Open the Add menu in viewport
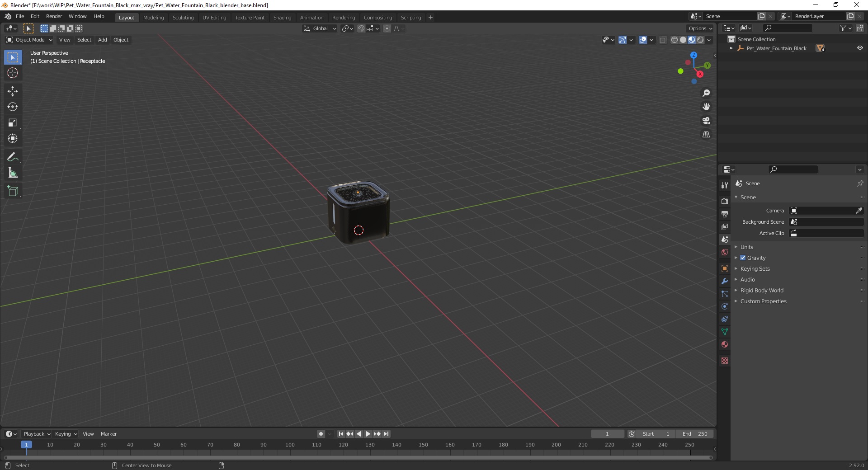The width and height of the screenshot is (868, 470). pos(103,40)
